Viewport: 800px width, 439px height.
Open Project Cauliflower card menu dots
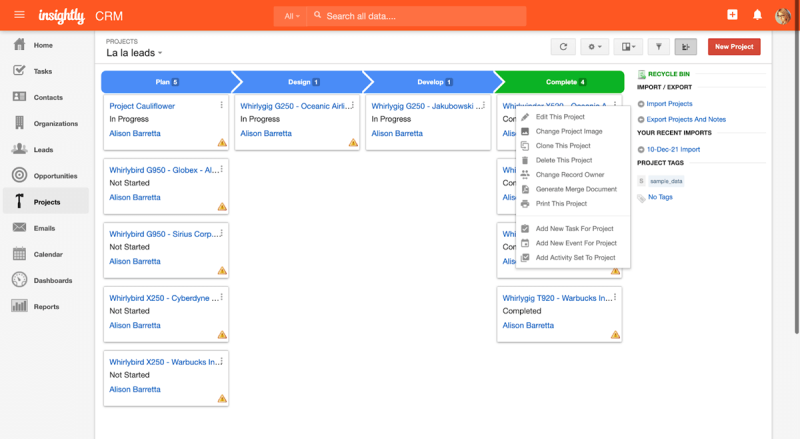click(221, 105)
